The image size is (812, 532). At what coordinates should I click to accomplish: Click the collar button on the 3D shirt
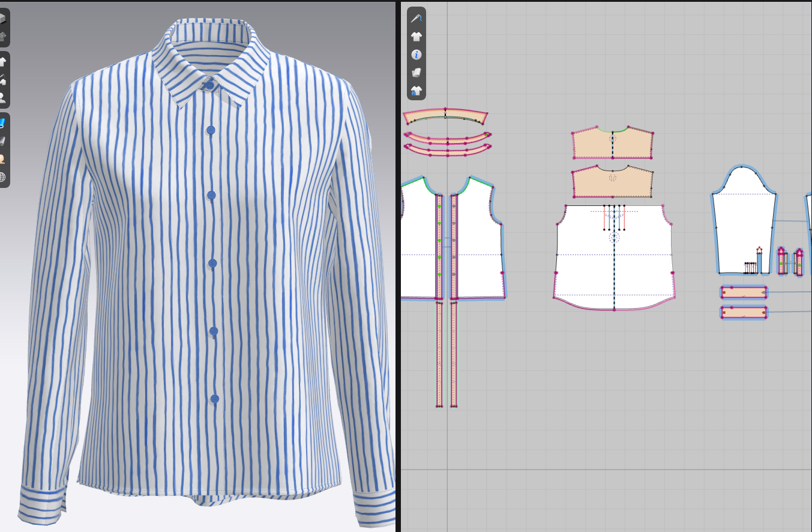[x=209, y=85]
